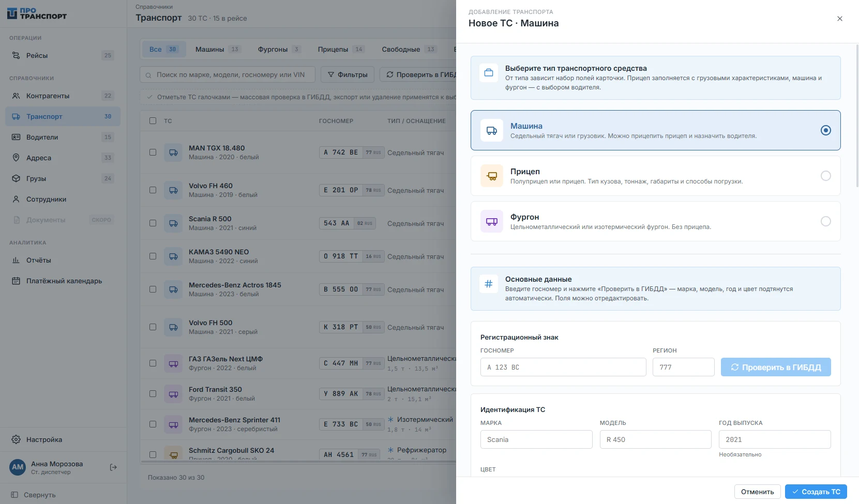The width and height of the screenshot is (859, 504).
Task: Open the Фильтры filter dropdown
Action: pos(348,74)
